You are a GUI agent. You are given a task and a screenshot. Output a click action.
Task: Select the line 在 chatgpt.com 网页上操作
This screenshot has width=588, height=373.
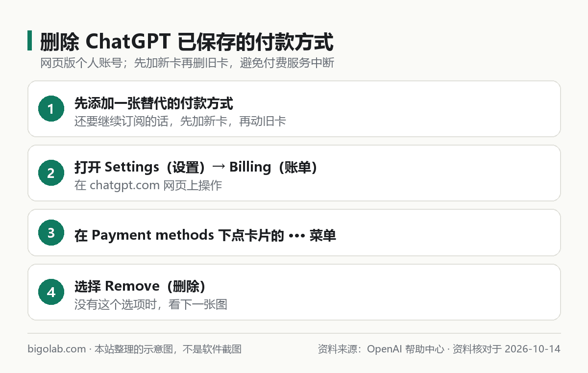tap(148, 185)
